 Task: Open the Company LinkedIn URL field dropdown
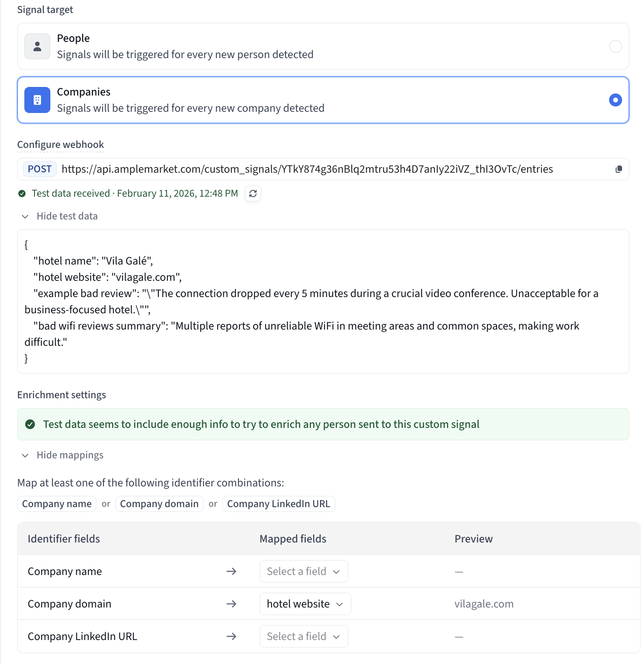tap(303, 636)
